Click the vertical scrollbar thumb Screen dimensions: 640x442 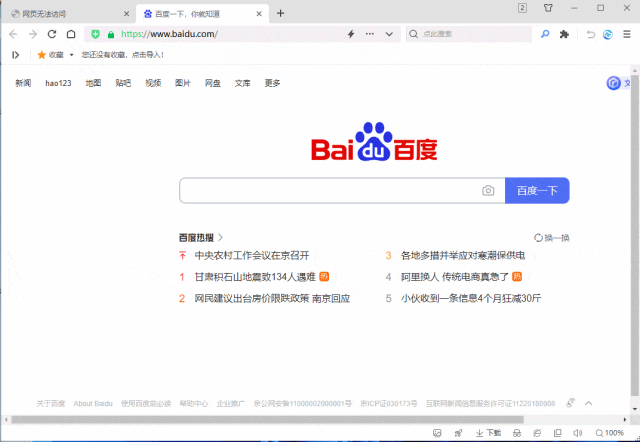[x=635, y=235]
